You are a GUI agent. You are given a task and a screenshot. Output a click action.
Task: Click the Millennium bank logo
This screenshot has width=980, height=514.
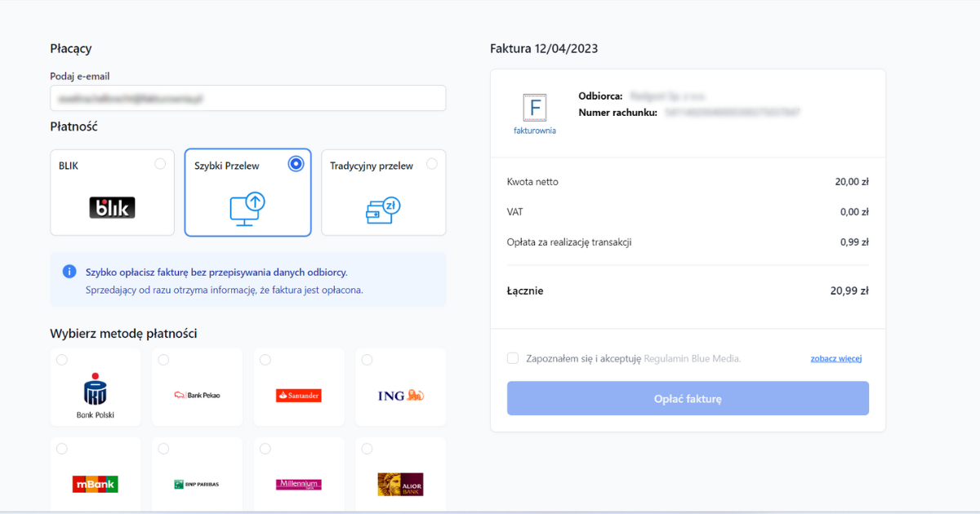click(299, 484)
